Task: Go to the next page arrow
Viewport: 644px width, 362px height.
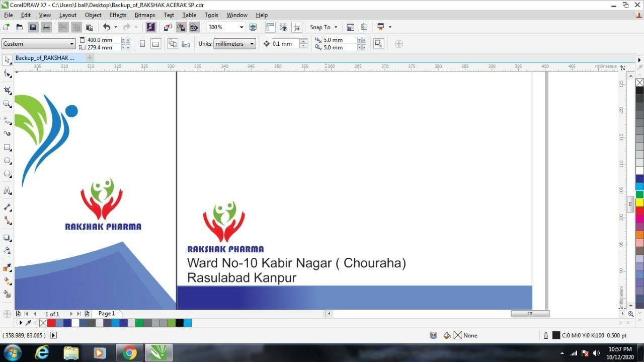Action: (x=71, y=314)
